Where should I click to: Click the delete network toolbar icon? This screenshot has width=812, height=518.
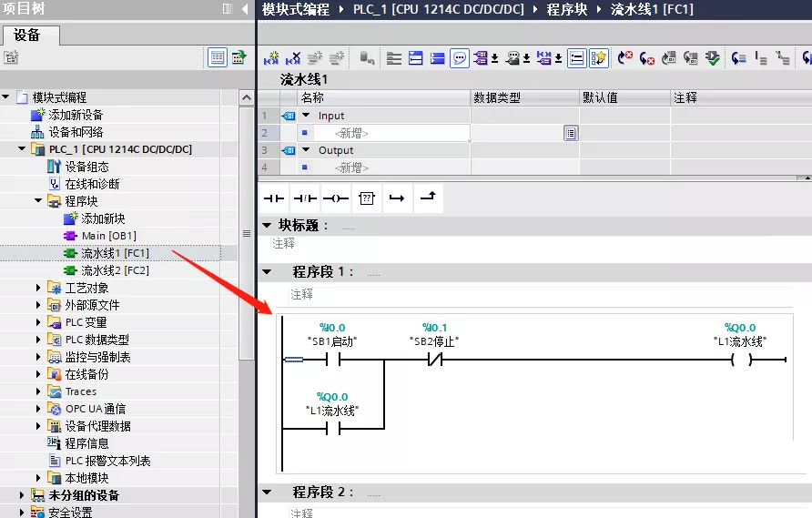coord(293,58)
